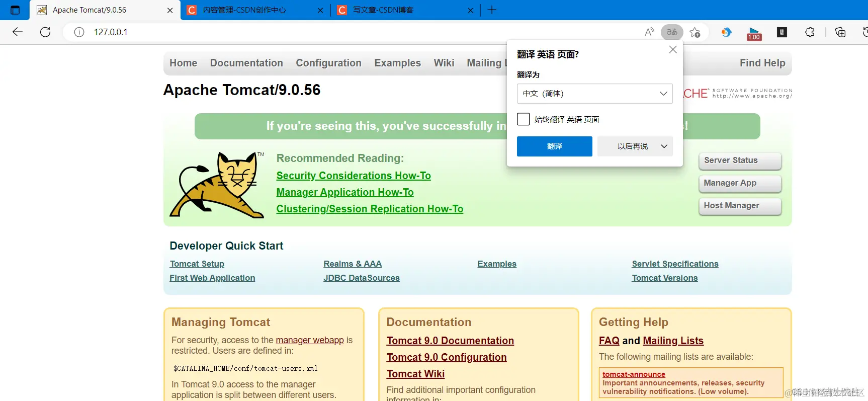The image size is (868, 401).
Task: Open Find Help in the Tomcat navigation bar
Action: pyautogui.click(x=762, y=63)
